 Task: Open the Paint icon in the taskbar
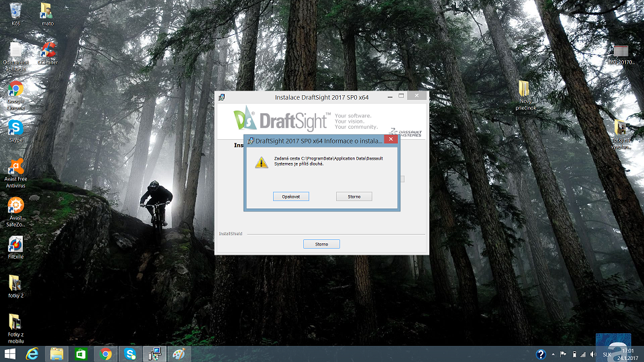pos(178,354)
